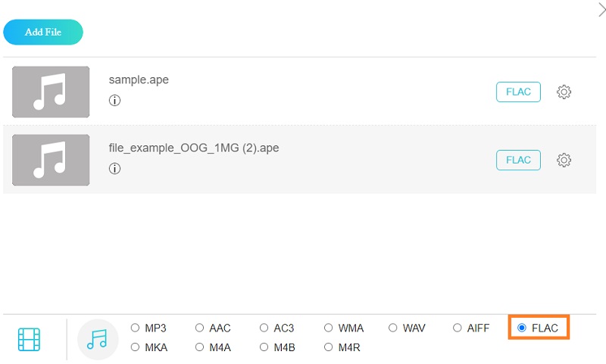The height and width of the screenshot is (364, 606).
Task: Open settings gear for file_example_OOG_1MG (2).ape
Action: click(564, 160)
